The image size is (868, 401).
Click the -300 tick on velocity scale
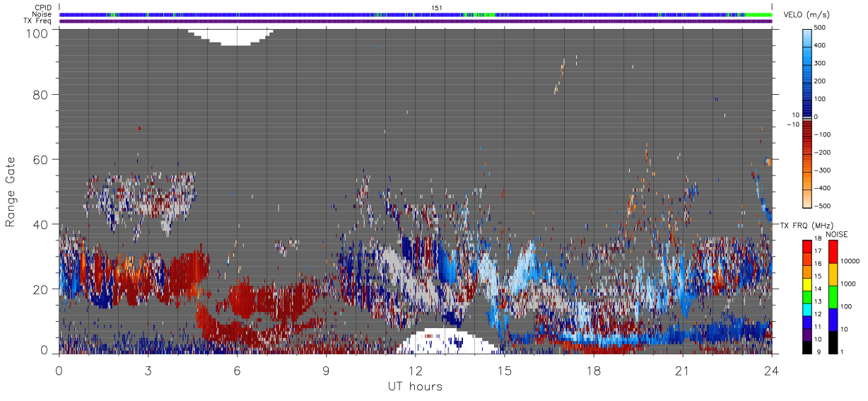pos(823,170)
